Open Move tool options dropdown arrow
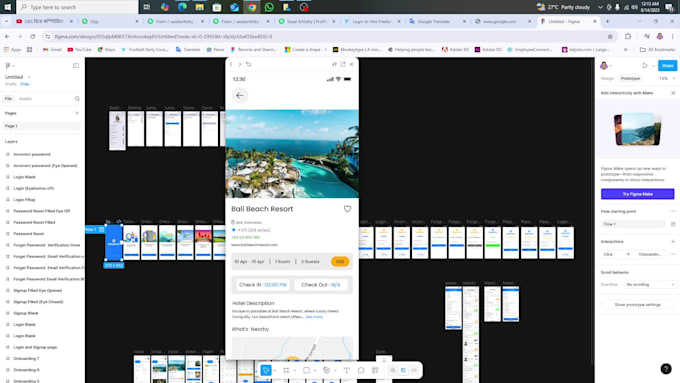The width and height of the screenshot is (680, 383). pos(275,371)
